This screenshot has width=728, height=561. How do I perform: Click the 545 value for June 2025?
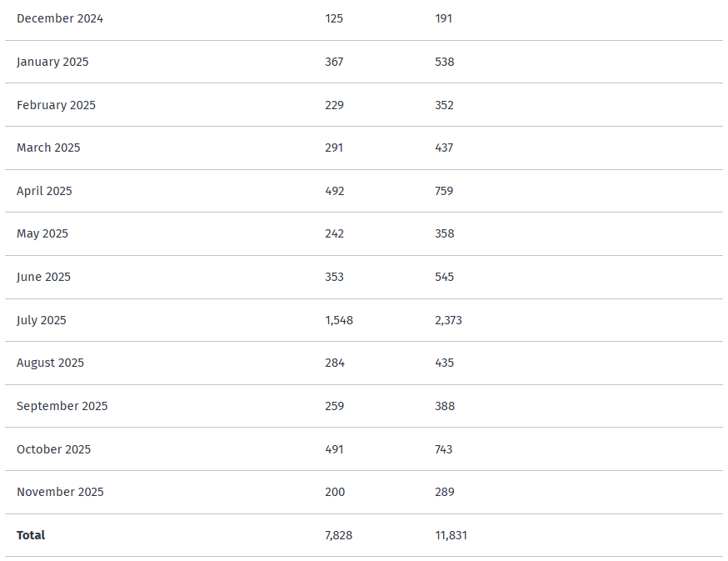(x=444, y=277)
